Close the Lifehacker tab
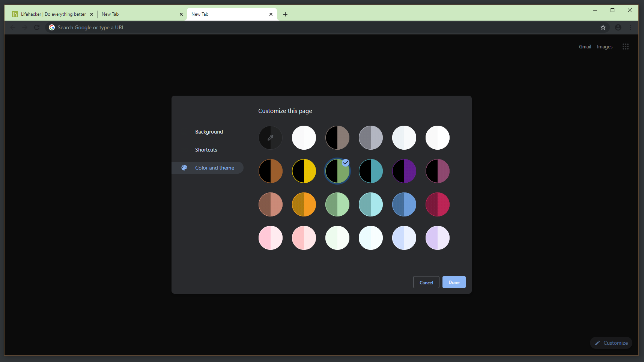Viewport: 644px width, 362px height. 92,14
